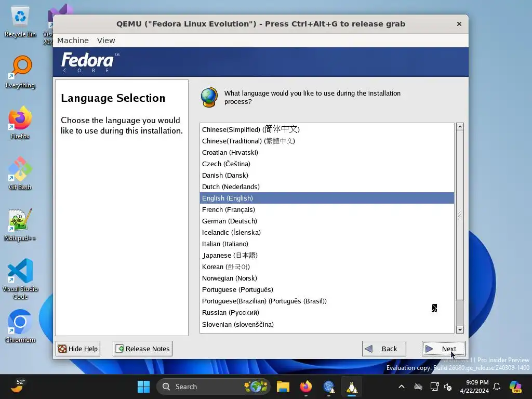Click the display network tray icon
Viewport: 532px width, 399px height.
click(x=434, y=387)
